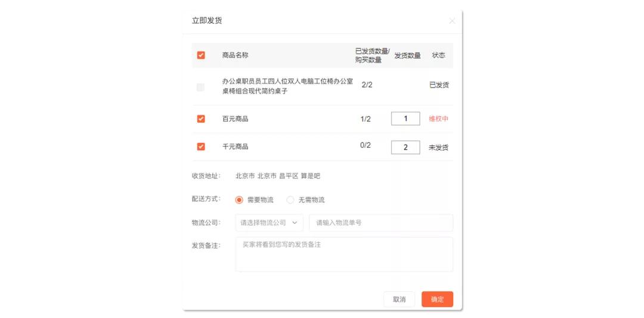Click the disabled checkbox for 办公桌 product

[x=200, y=87]
